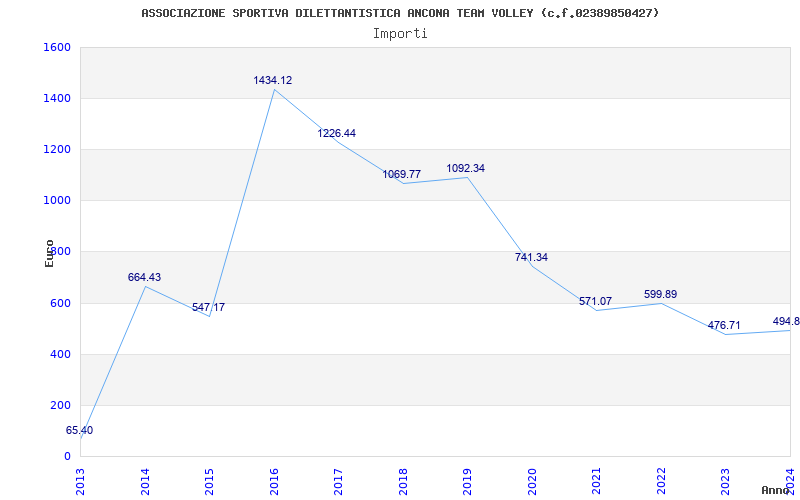Click the 599.89 data label

click(660, 295)
